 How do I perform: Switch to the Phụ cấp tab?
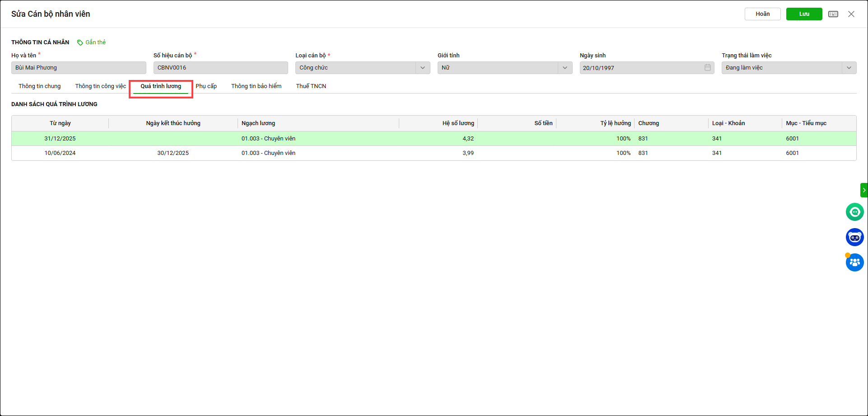[x=206, y=86]
